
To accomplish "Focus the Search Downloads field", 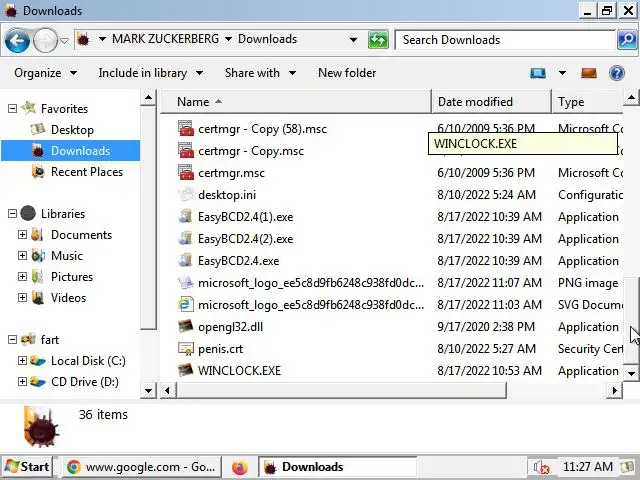I will (505, 40).
